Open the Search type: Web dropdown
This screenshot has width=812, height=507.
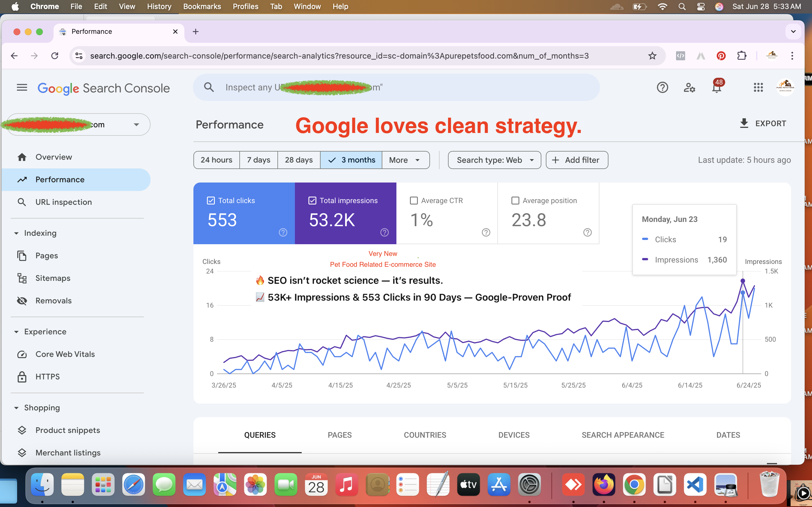494,160
